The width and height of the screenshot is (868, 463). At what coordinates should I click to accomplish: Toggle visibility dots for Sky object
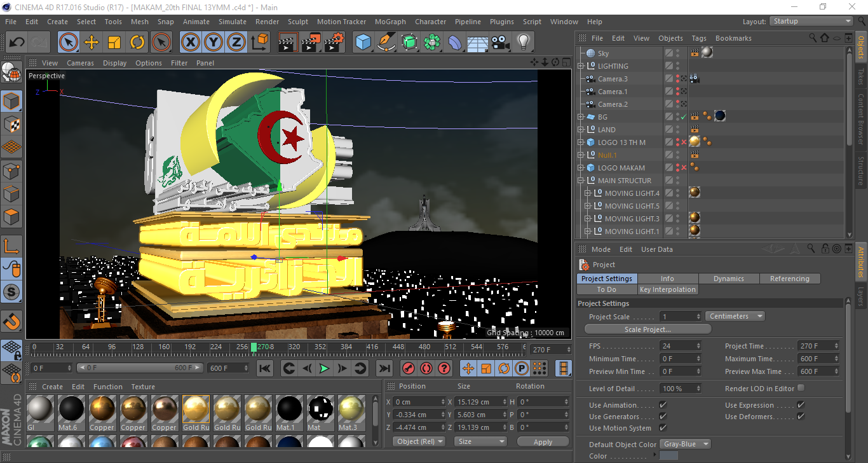pos(678,53)
